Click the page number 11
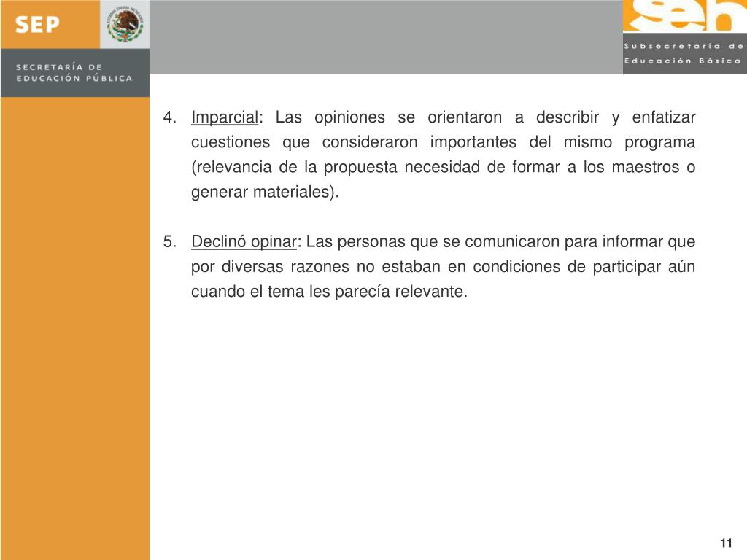 pyautogui.click(x=726, y=542)
